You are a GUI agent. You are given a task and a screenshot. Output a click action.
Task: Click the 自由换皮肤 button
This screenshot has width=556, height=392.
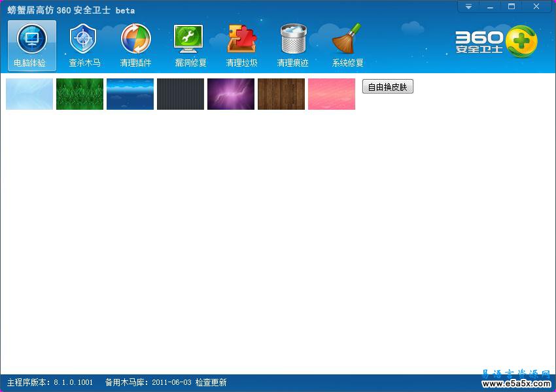tap(388, 86)
